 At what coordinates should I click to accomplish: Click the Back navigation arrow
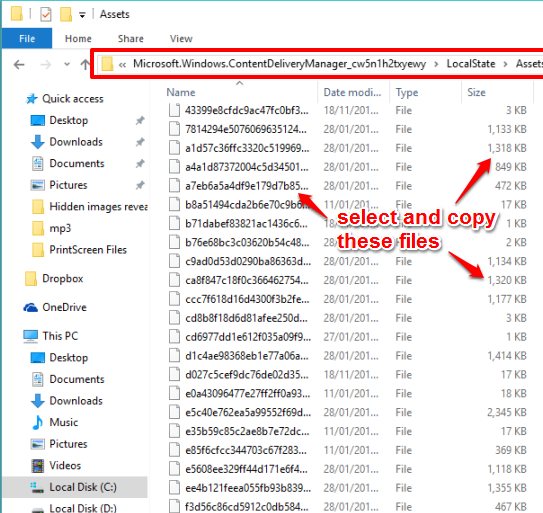(x=19, y=64)
